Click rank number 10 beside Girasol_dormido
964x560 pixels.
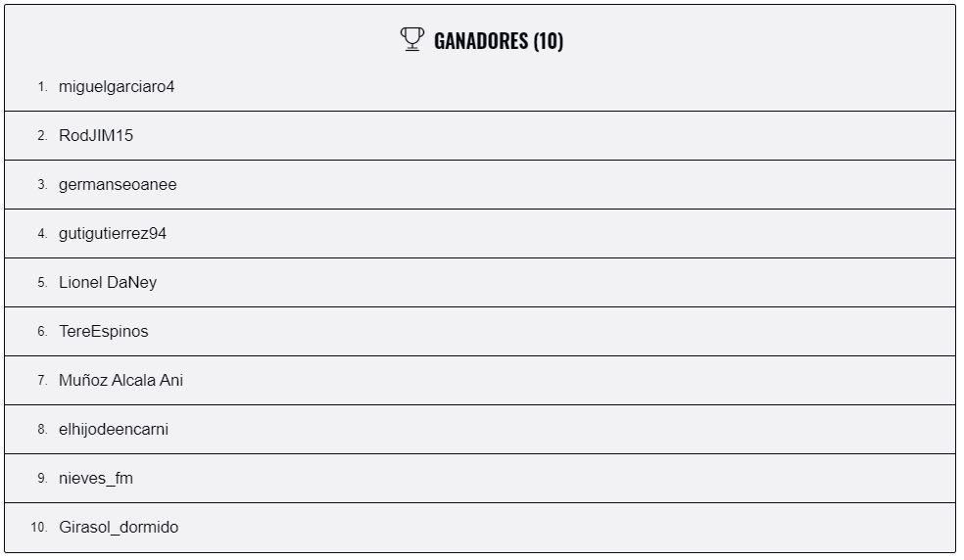(39, 528)
